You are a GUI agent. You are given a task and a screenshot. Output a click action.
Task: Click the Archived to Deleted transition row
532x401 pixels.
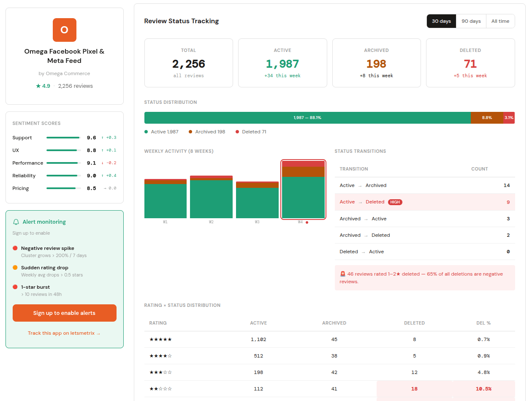coord(425,235)
